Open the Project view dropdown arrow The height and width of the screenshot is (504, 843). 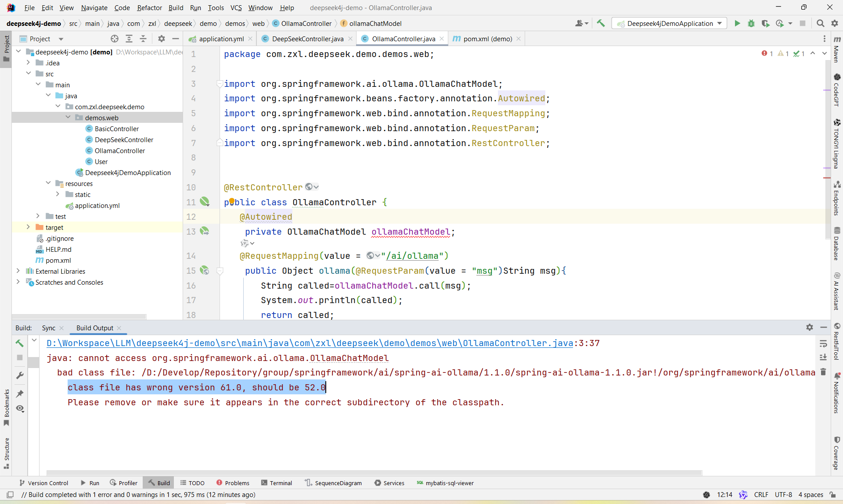[61, 39]
